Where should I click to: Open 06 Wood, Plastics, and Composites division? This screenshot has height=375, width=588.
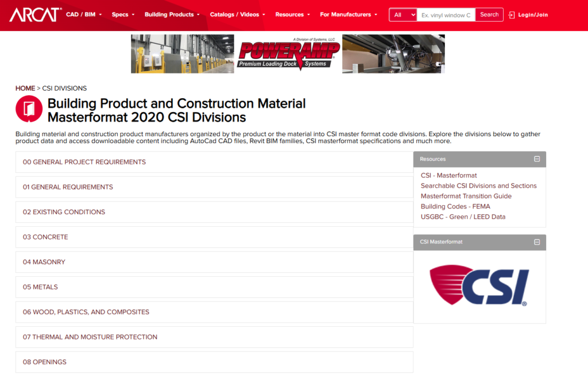(214, 312)
